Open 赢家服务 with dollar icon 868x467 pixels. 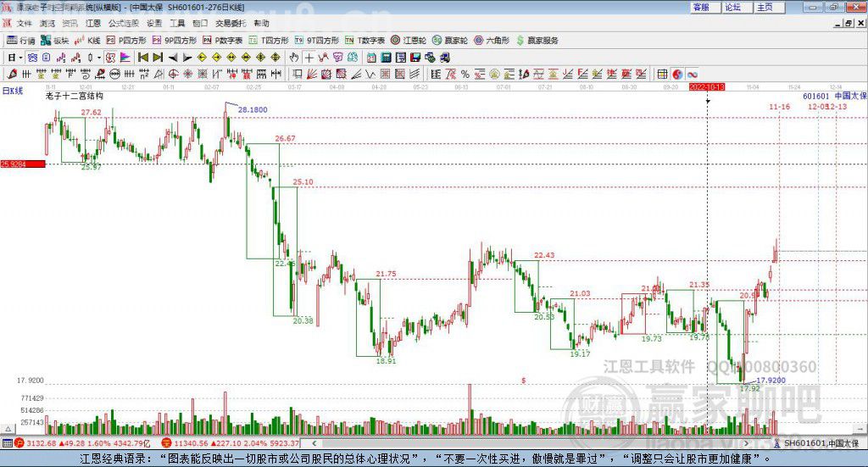pos(537,41)
